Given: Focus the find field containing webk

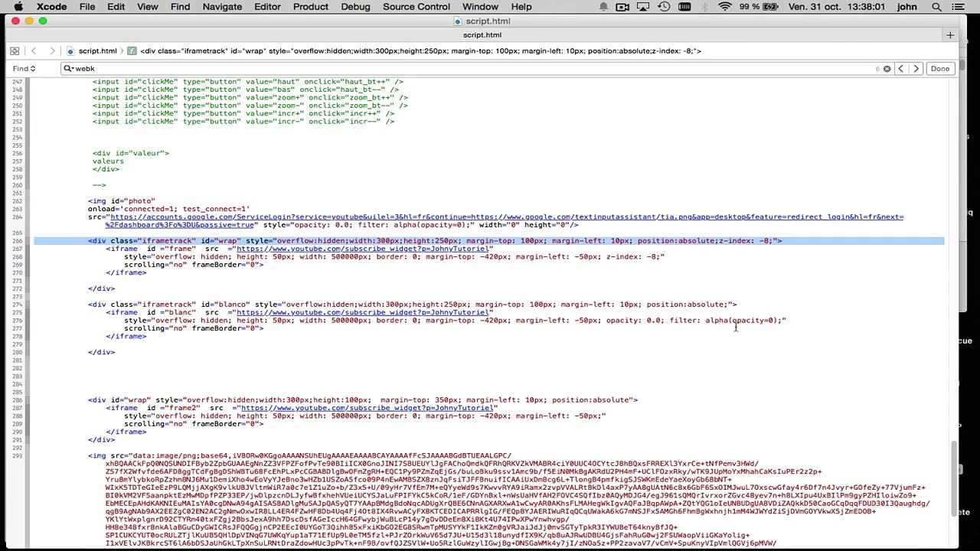Looking at the screenshot, I should [x=475, y=69].
